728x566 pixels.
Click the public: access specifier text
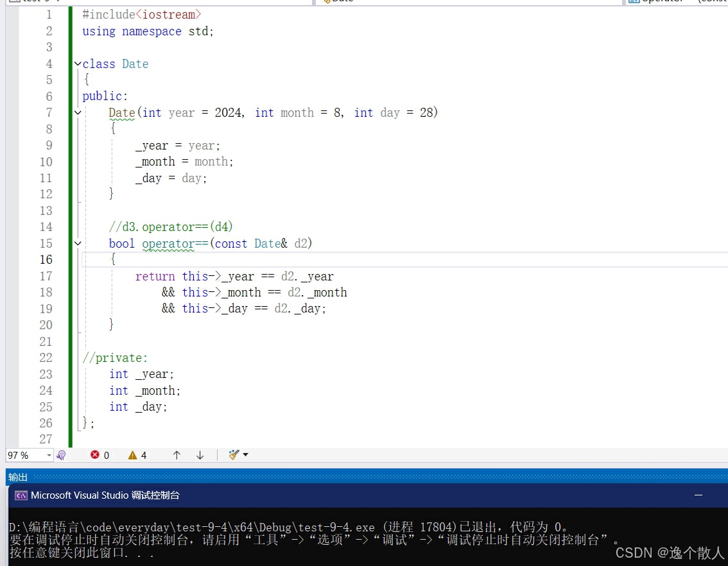[105, 96]
